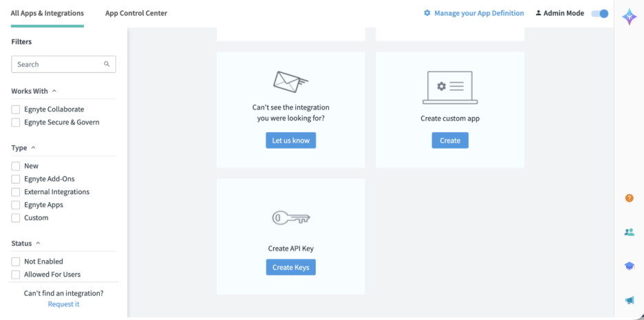The width and height of the screenshot is (644, 320).
Task: Turn off the Admin Mode toggle
Action: 600,13
